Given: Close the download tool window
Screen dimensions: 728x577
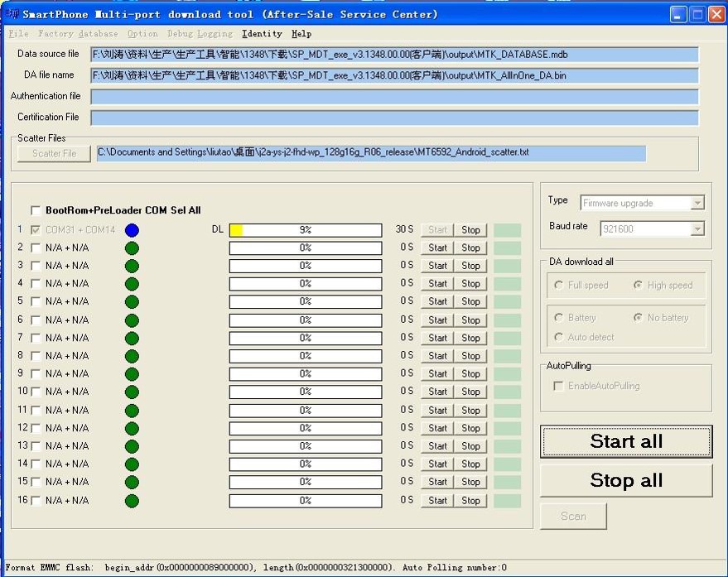Looking at the screenshot, I should click(717, 15).
